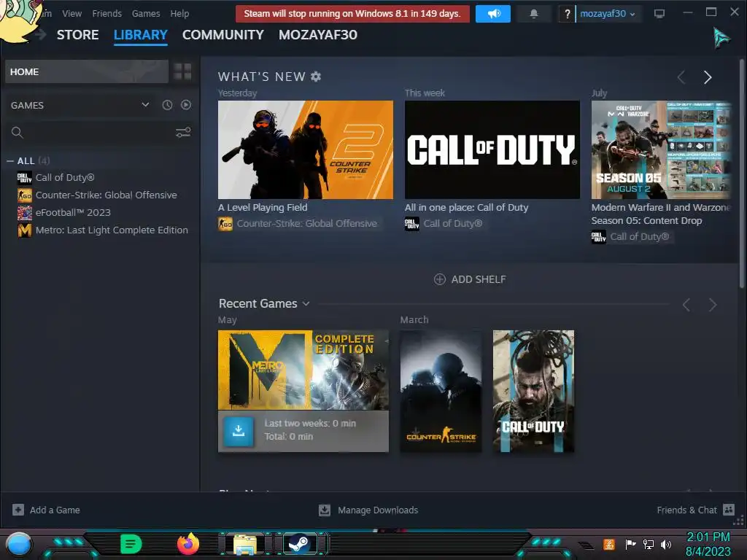Open the Help menu
This screenshot has height=560, width=747.
tap(179, 14)
